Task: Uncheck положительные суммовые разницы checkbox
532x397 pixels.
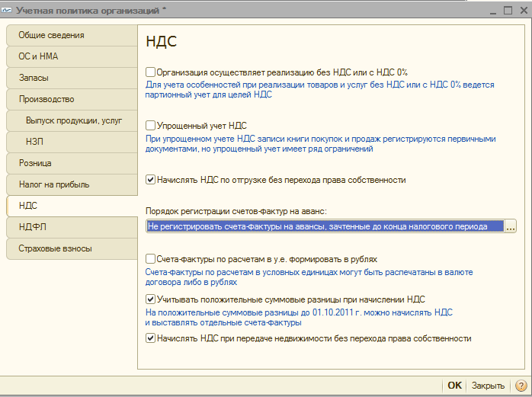Action: [150, 299]
